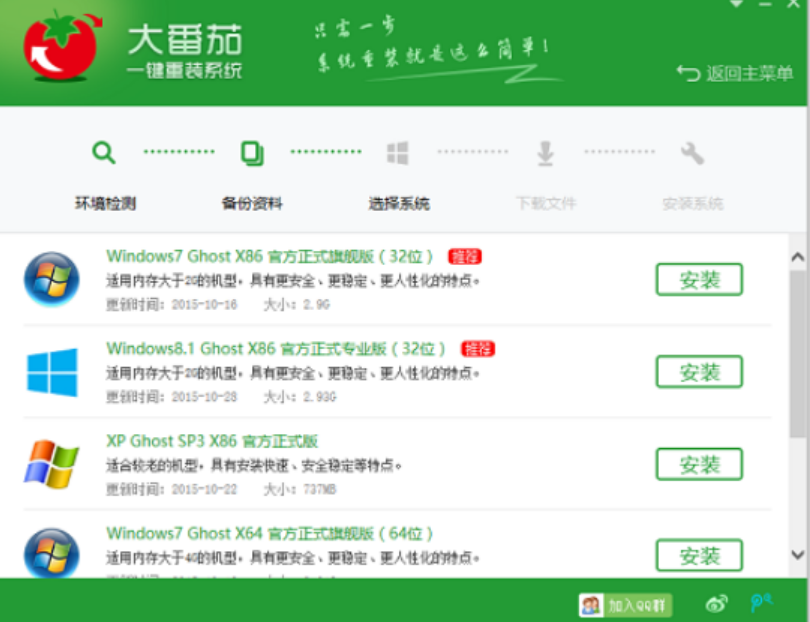Click the size text 737MB

[x=320, y=489]
